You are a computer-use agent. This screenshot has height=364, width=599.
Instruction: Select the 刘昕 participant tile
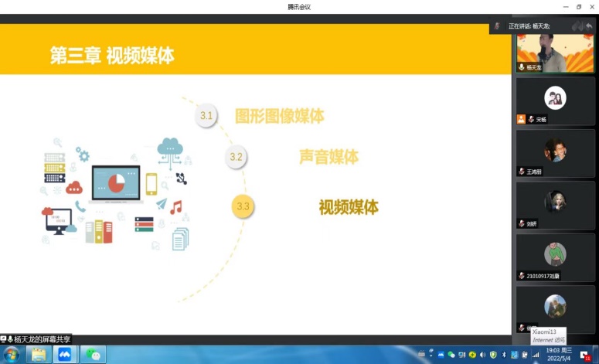[x=555, y=205]
